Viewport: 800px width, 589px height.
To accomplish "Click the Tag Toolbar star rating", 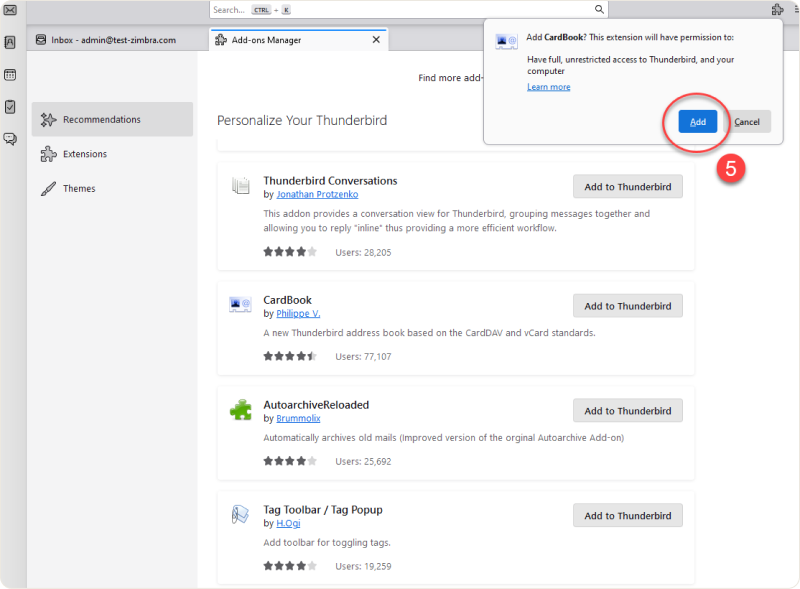I will [x=290, y=566].
